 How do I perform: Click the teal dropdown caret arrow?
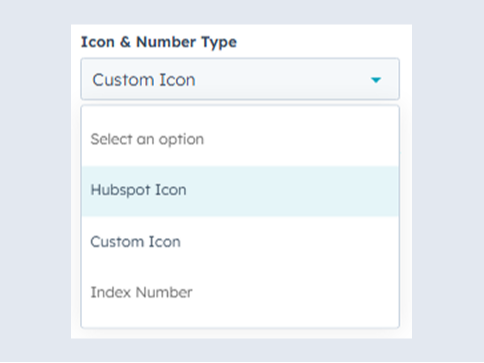[376, 80]
